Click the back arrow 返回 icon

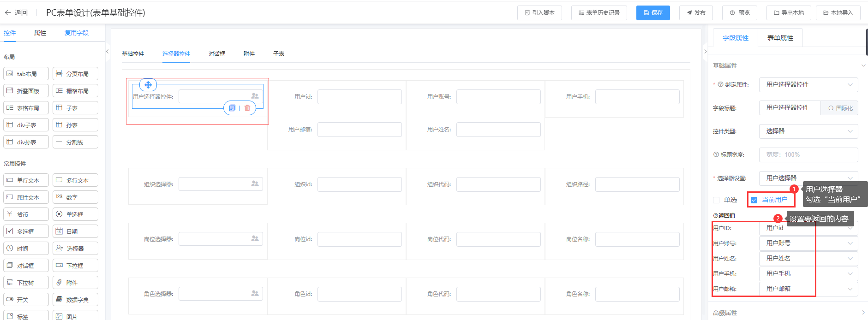tap(8, 13)
